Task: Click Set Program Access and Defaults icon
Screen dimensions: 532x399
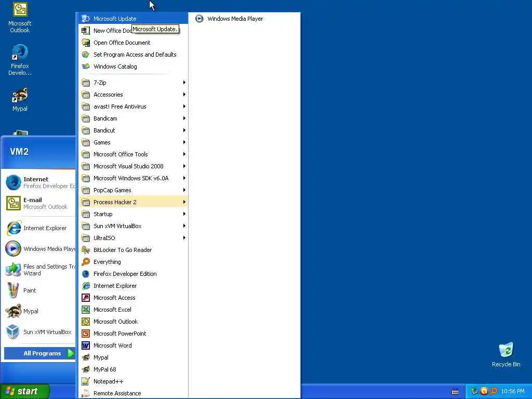Action: (x=86, y=54)
